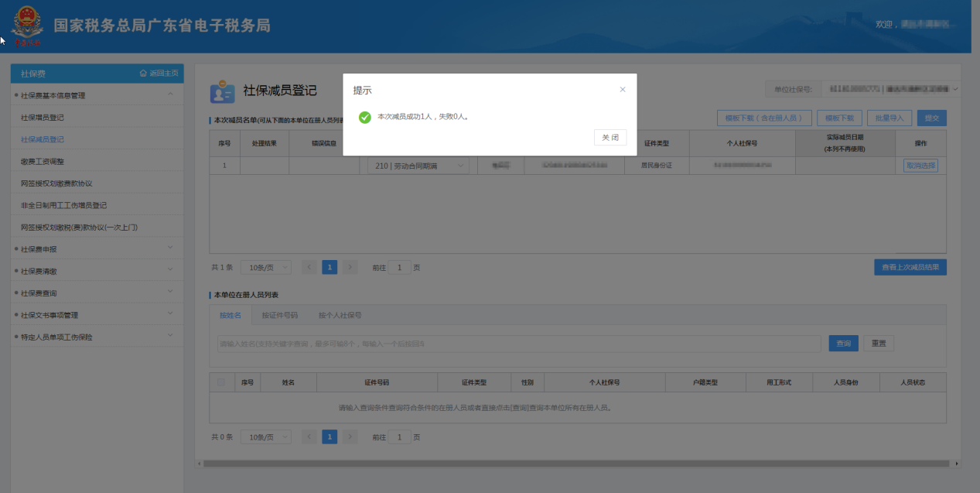This screenshot has height=493, width=980.
Task: Collapse the 社保费基本信息管理 section
Action: [x=170, y=95]
